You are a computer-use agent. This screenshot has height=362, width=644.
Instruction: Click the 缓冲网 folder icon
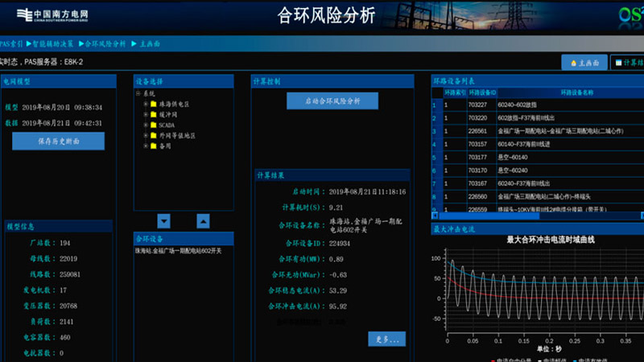click(153, 115)
